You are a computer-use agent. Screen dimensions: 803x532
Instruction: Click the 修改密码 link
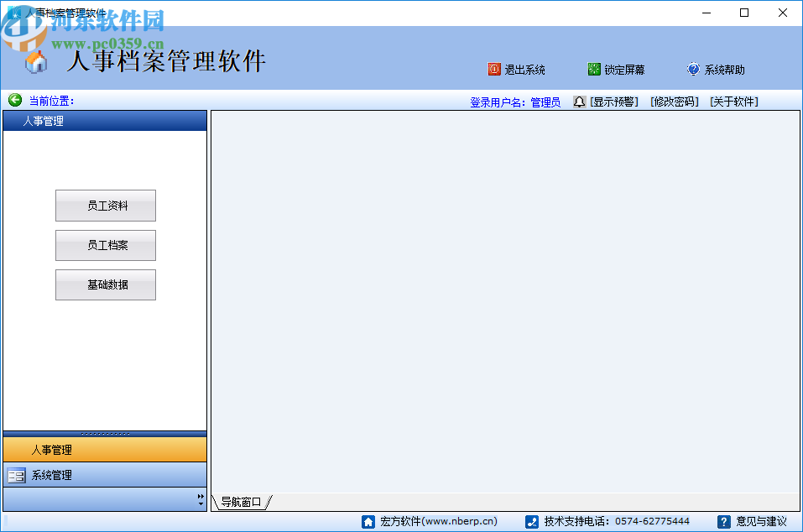(674, 102)
